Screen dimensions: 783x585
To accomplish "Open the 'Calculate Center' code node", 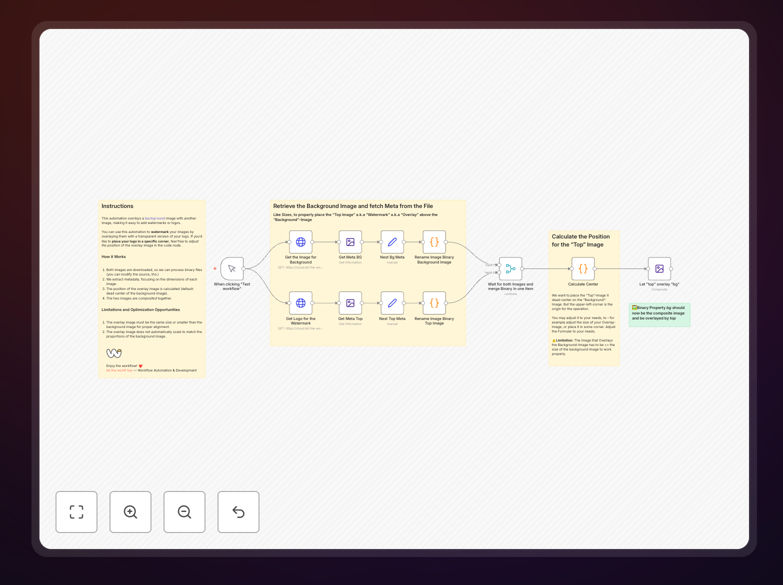I will [x=583, y=269].
